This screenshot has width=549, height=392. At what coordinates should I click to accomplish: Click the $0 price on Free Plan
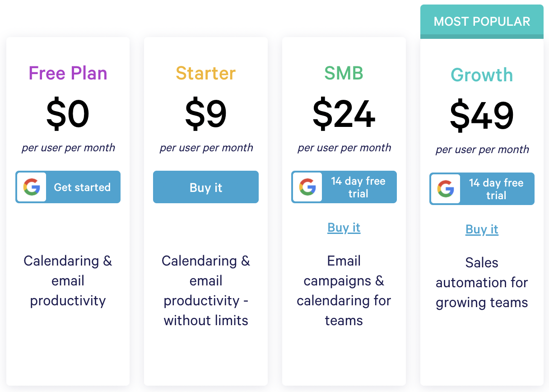[x=68, y=114]
